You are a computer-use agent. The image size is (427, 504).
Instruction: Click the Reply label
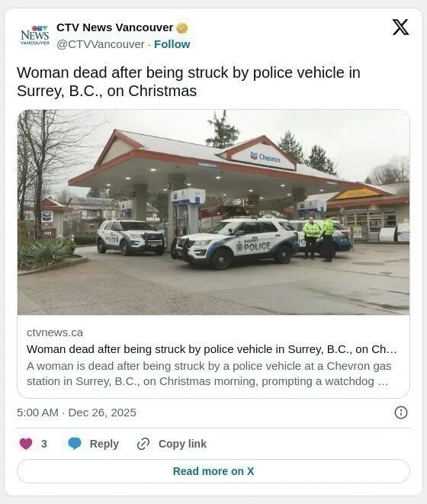click(x=104, y=444)
